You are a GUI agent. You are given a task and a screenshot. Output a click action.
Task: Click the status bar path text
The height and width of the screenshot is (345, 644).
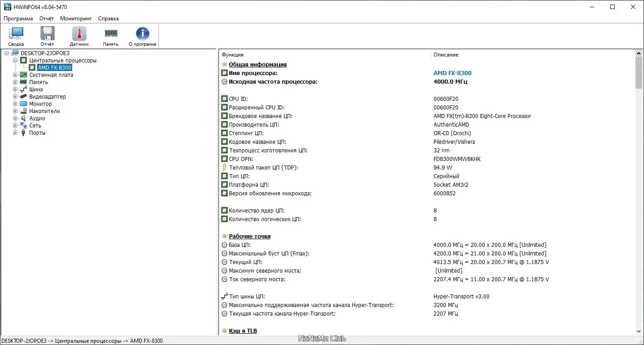(82, 341)
